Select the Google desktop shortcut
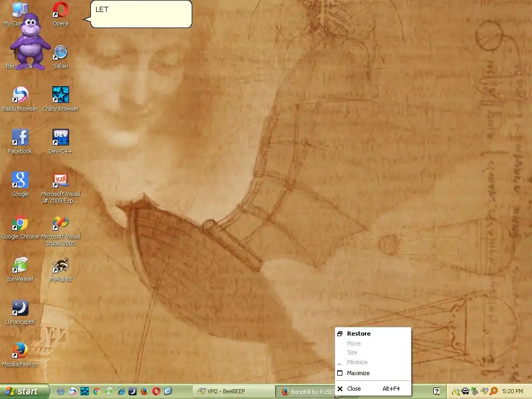 tap(20, 184)
